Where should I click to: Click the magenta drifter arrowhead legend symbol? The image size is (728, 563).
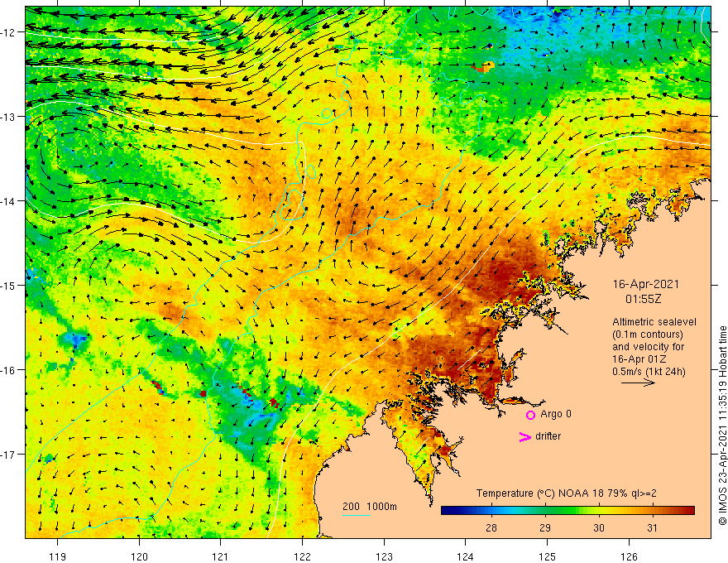tap(525, 436)
